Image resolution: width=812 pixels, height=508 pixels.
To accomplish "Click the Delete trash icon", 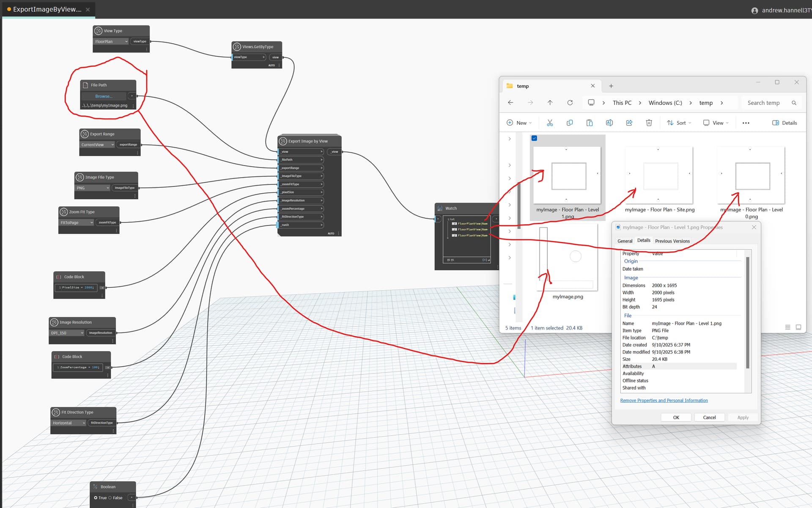I will pos(649,123).
